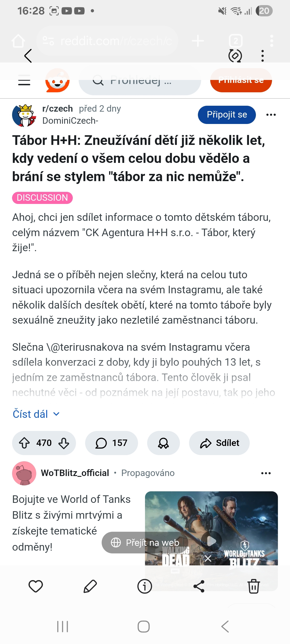
Task: Click the Přejít na web button
Action: coord(145,543)
